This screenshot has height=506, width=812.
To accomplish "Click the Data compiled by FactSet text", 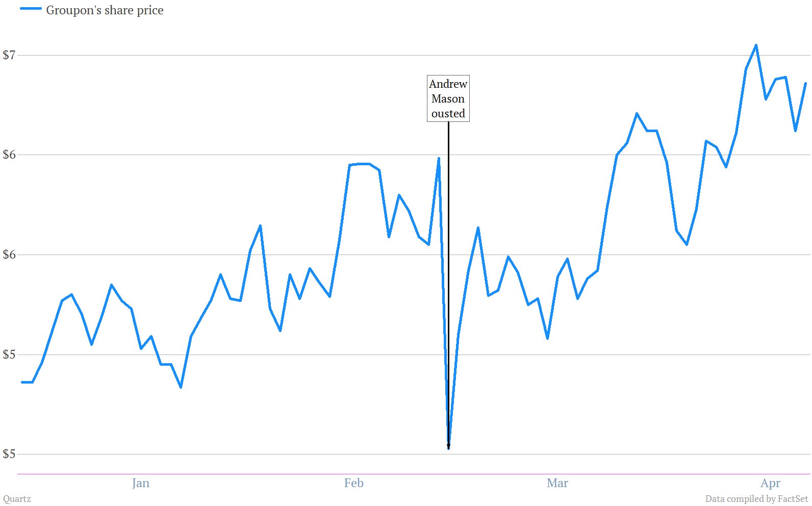I will pyautogui.click(x=756, y=499).
